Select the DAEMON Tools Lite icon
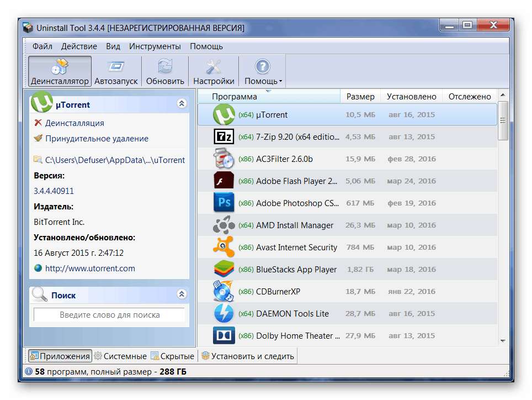The image size is (532, 400). (224, 313)
